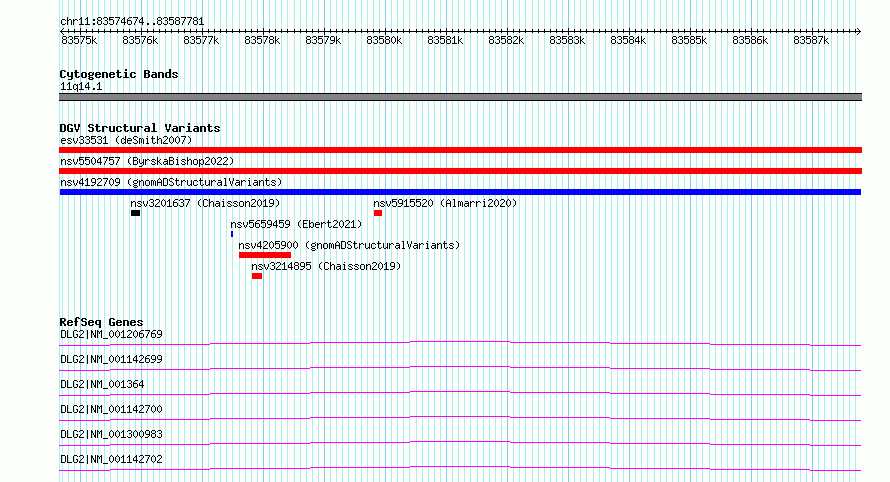890x482 pixels.
Task: Click the 83579k ruler position
Action: (x=323, y=40)
